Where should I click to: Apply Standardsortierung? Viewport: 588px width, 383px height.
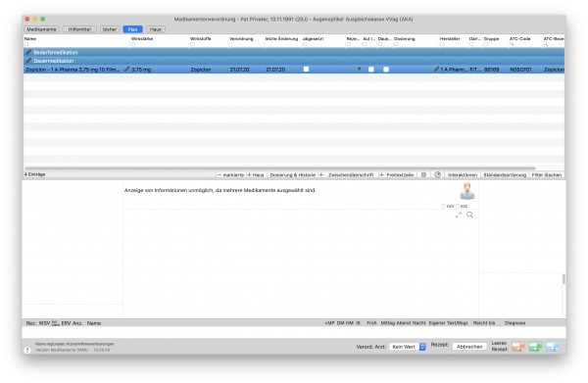click(x=505, y=174)
